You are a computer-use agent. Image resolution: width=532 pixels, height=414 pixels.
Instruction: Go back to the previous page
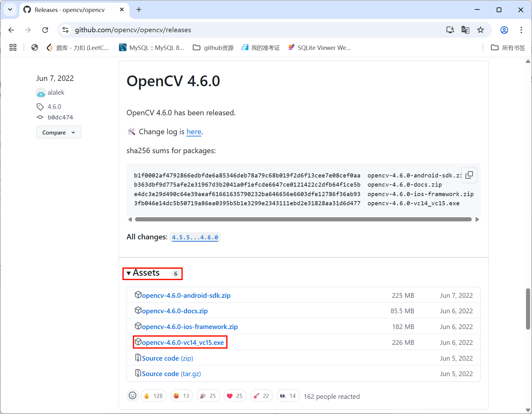click(11, 30)
